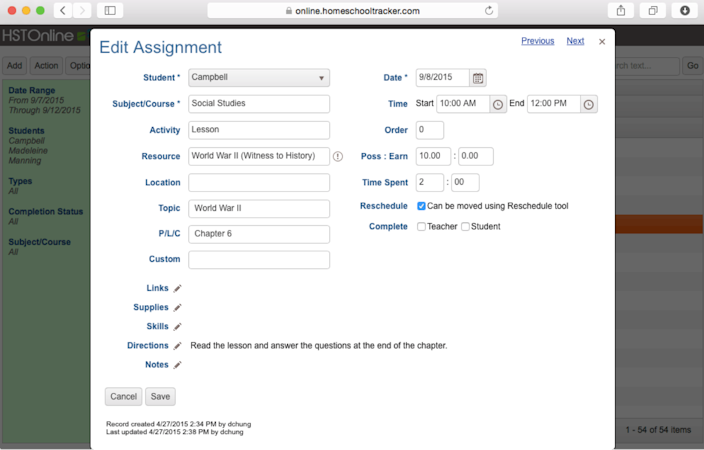Check the Student complete checkbox
Screen dimensions: 704x450
pyautogui.click(x=466, y=227)
